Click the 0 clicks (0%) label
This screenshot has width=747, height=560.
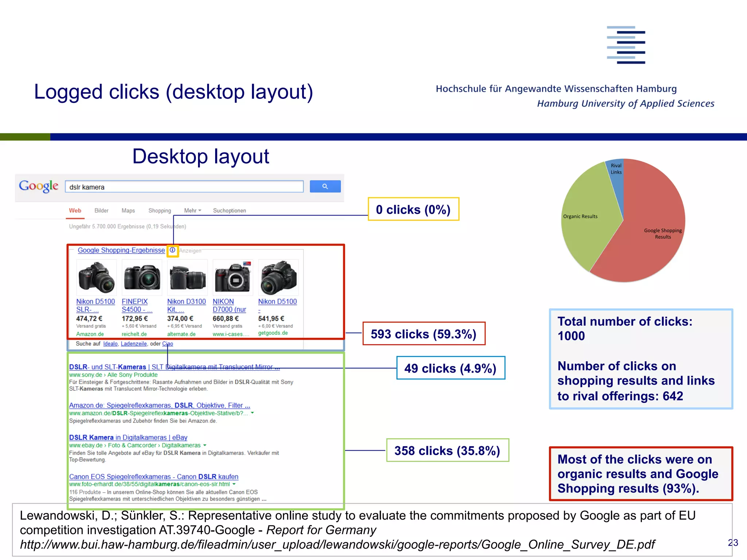pos(413,209)
